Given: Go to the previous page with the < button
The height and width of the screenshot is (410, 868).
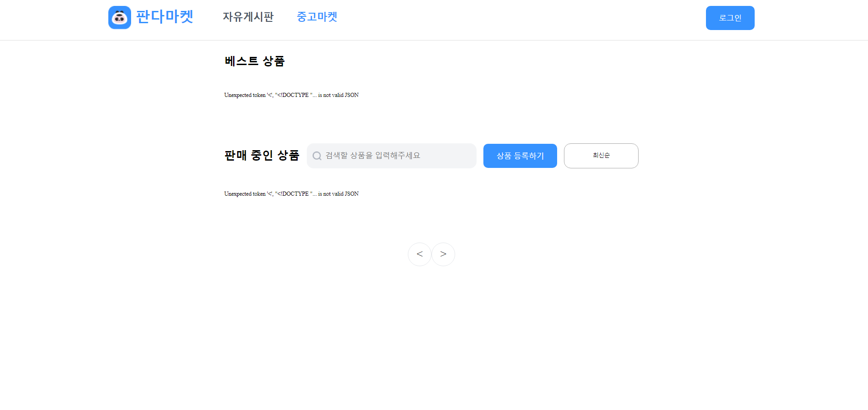Looking at the screenshot, I should pyautogui.click(x=420, y=254).
